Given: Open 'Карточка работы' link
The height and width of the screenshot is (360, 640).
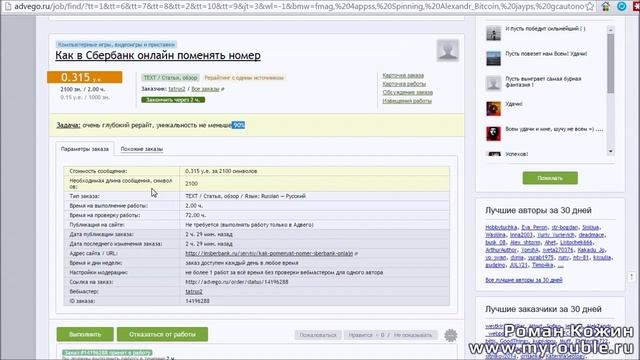Looking at the screenshot, I should (x=404, y=84).
